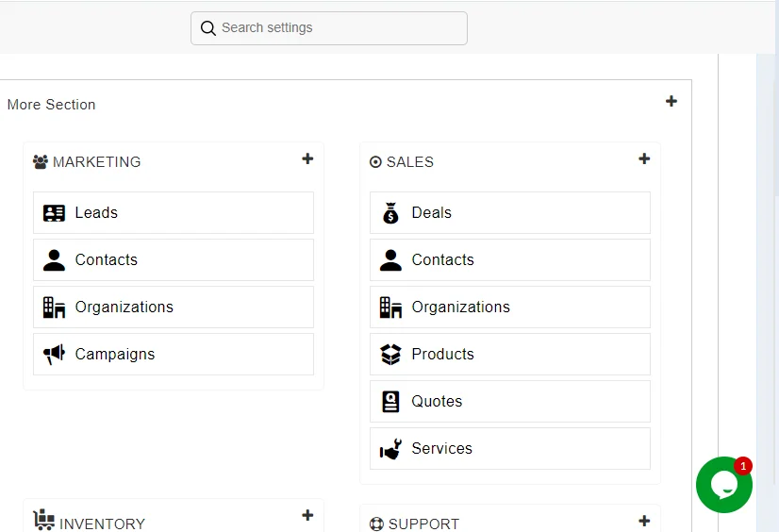Viewport: 779px width, 532px height.
Task: Expand the Support section plus button
Action: pyautogui.click(x=644, y=521)
